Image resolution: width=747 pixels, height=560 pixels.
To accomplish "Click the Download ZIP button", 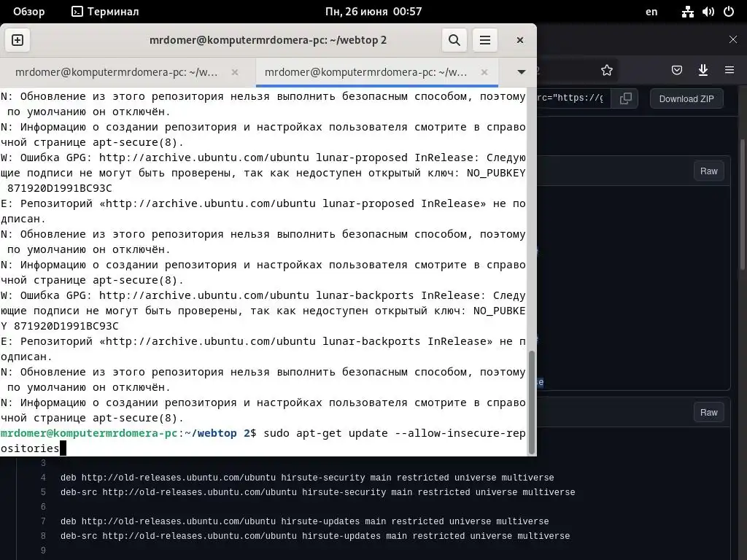I will tap(686, 98).
